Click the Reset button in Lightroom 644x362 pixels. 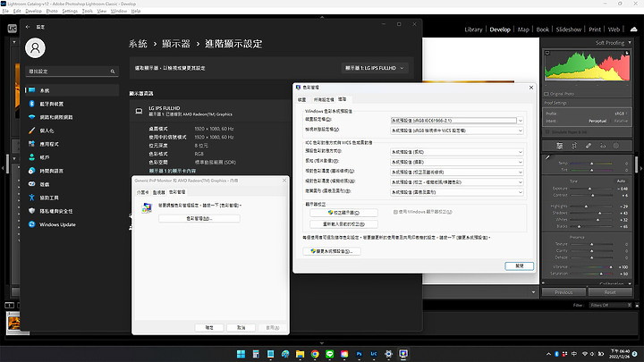[610, 292]
